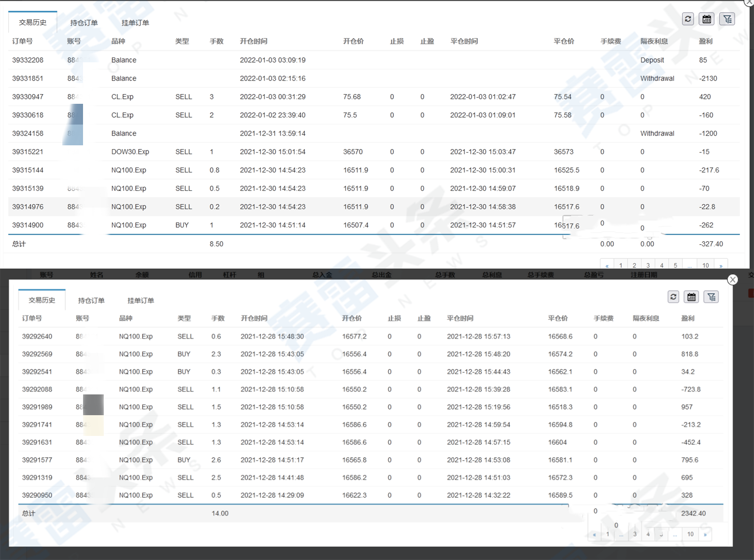Switch to 持仓订单 tab in upper panel

click(x=84, y=23)
